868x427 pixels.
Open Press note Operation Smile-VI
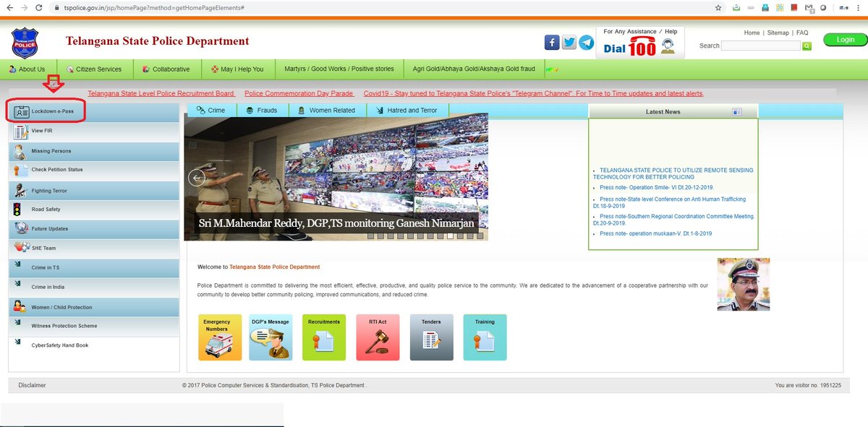click(657, 187)
